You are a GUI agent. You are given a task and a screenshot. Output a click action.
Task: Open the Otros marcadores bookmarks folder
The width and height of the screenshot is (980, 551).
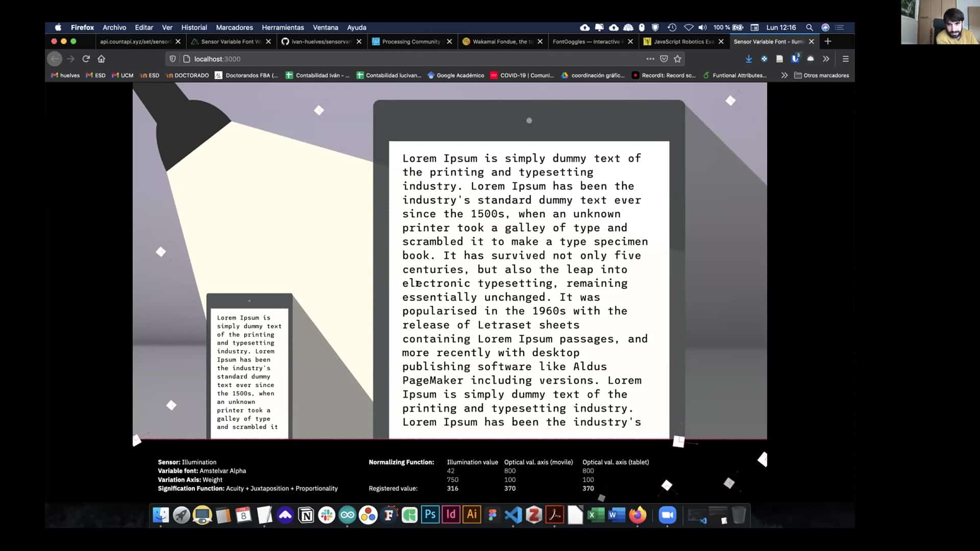click(x=821, y=75)
